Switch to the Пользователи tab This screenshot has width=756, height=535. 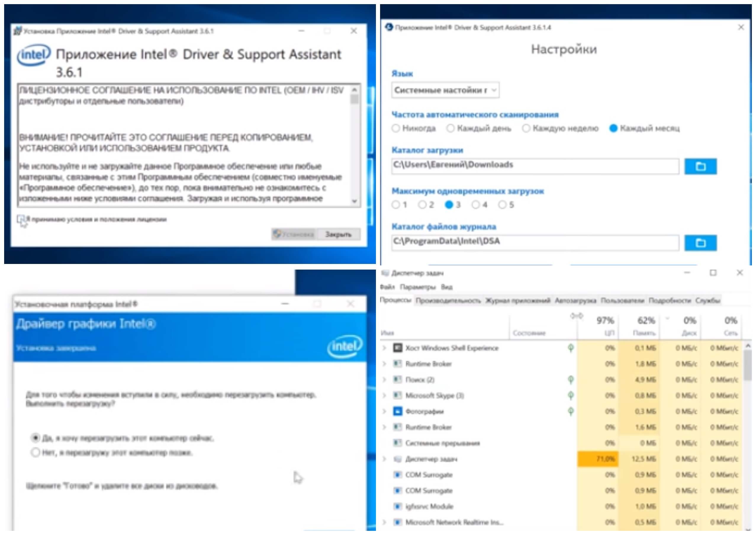tap(622, 300)
